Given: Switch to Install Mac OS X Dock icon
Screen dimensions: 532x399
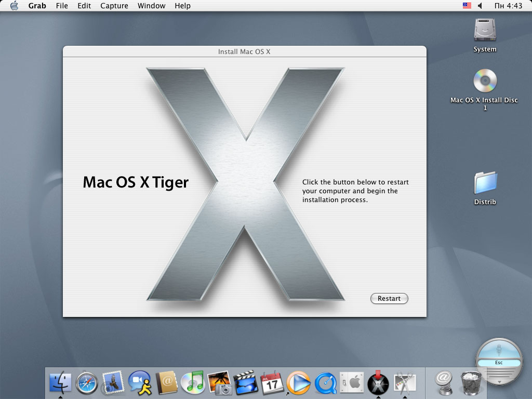Looking at the screenshot, I should 378,383.
